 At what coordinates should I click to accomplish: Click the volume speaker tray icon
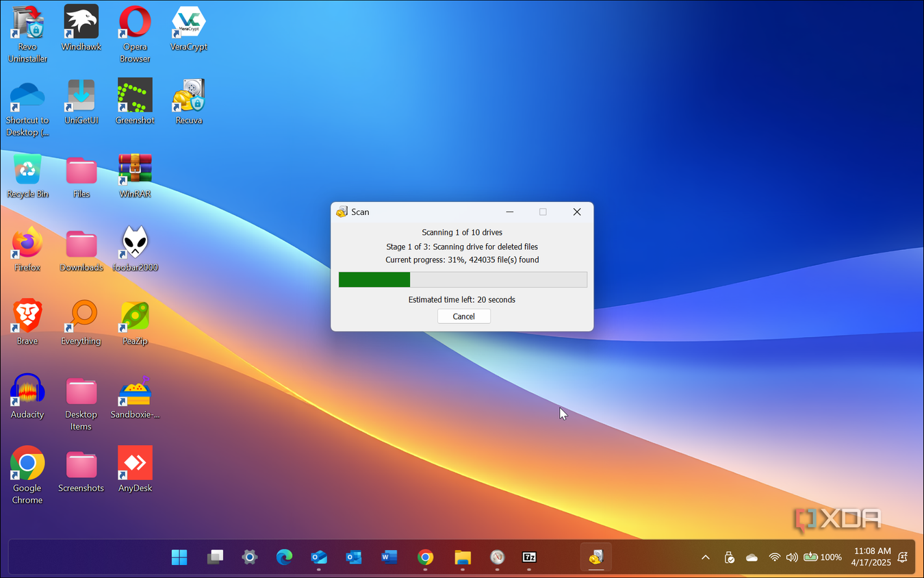pyautogui.click(x=793, y=557)
